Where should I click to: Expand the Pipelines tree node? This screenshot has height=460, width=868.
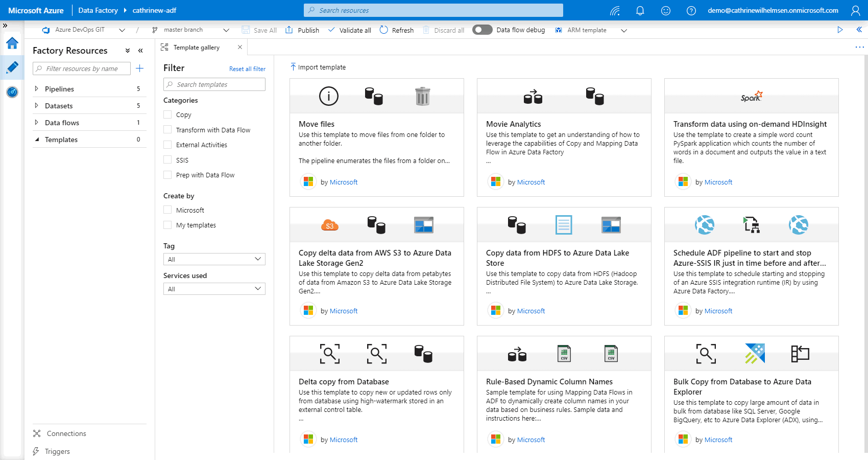click(36, 89)
